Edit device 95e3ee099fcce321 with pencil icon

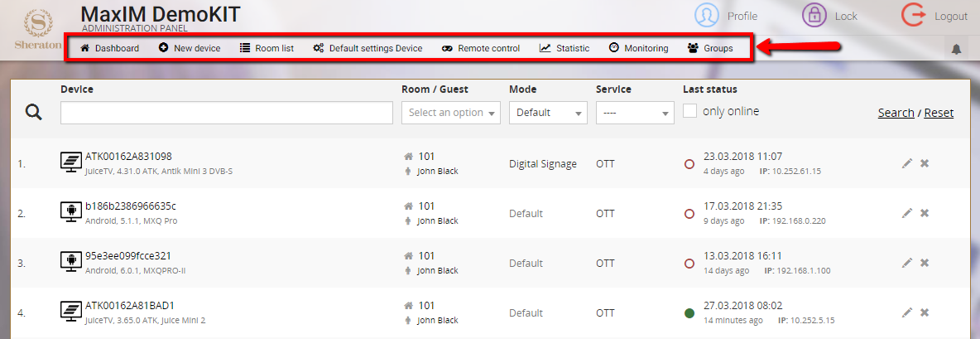point(907,264)
